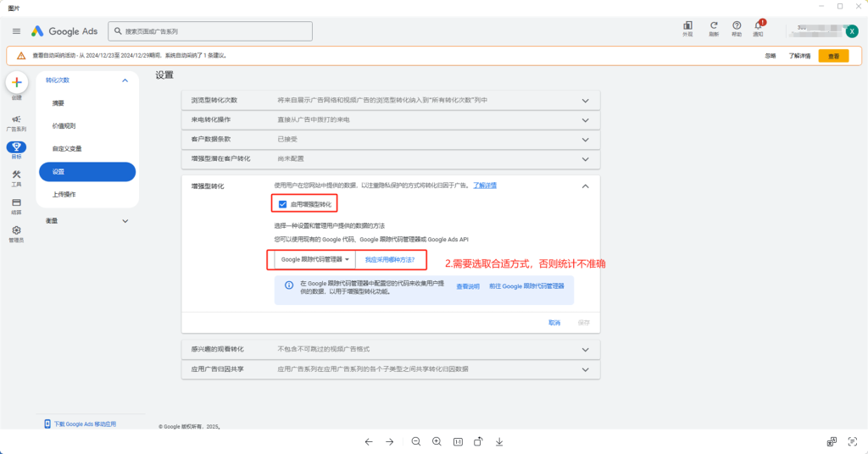Open Google 跟踪代码管理器 dropdown
The height and width of the screenshot is (454, 868).
315,259
